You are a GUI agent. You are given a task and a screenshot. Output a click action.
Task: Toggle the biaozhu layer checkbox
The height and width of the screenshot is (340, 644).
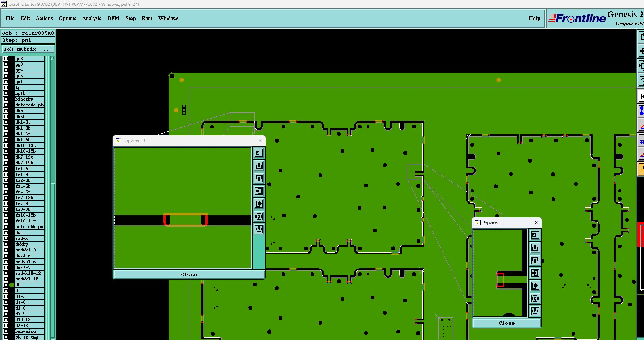(6, 99)
